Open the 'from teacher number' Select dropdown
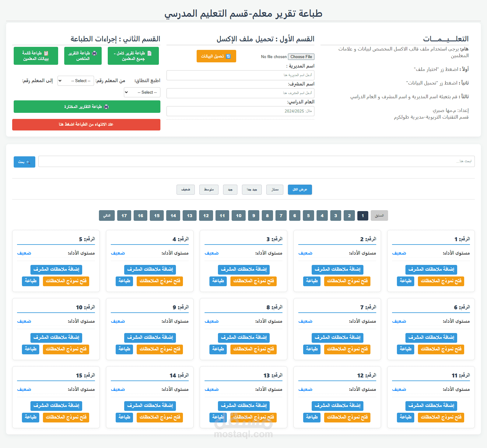The height and width of the screenshot is (448, 487). [76, 81]
